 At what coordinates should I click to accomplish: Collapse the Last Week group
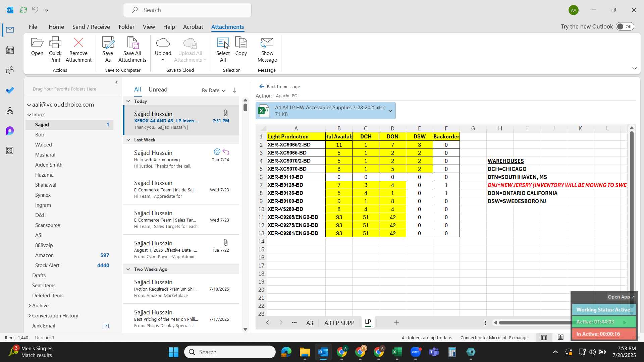point(128,140)
